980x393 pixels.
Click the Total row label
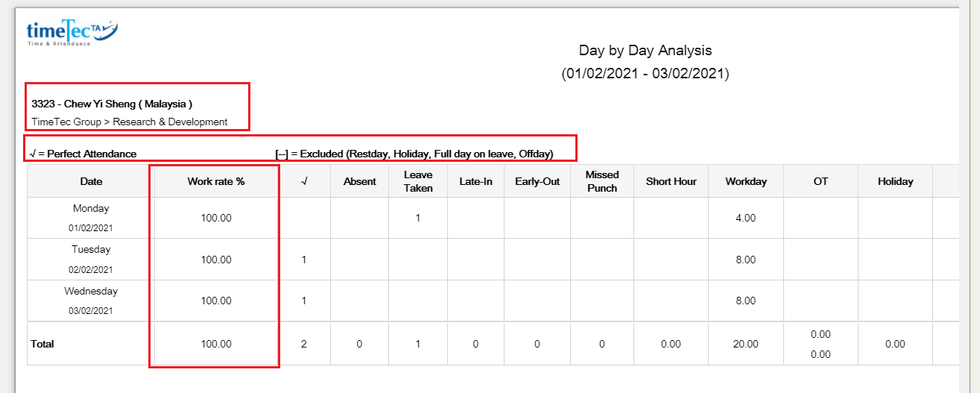[42, 344]
